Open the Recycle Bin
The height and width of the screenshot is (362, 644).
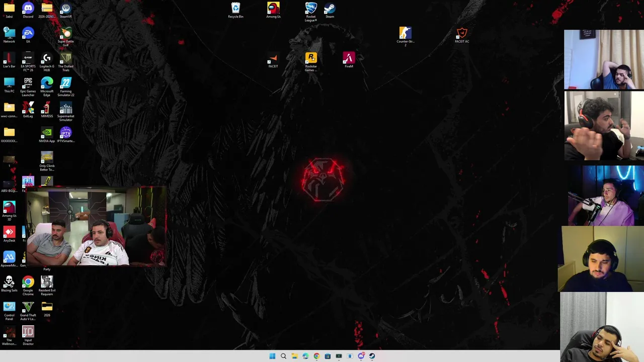point(235,11)
